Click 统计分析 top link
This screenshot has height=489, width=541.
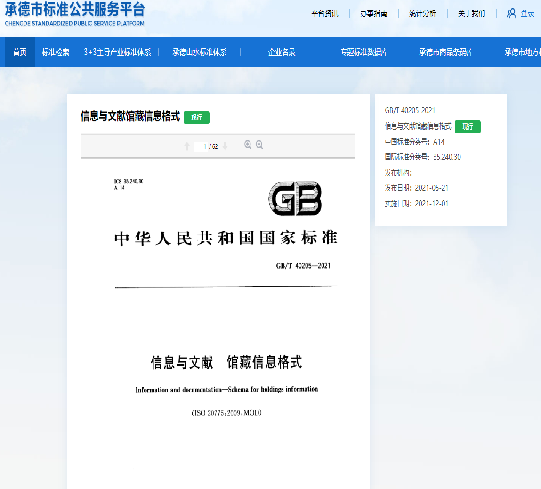tap(423, 13)
